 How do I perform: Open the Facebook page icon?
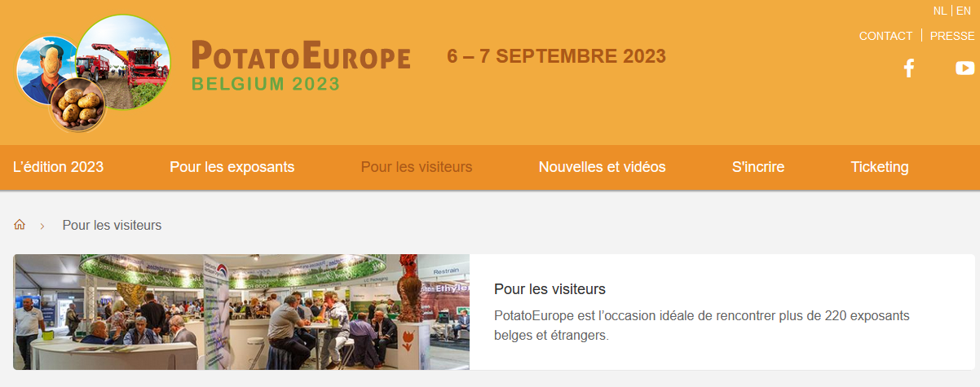[909, 68]
